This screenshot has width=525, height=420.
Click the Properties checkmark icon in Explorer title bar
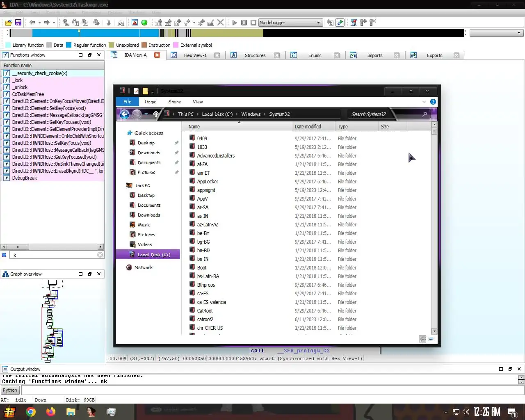click(x=136, y=91)
